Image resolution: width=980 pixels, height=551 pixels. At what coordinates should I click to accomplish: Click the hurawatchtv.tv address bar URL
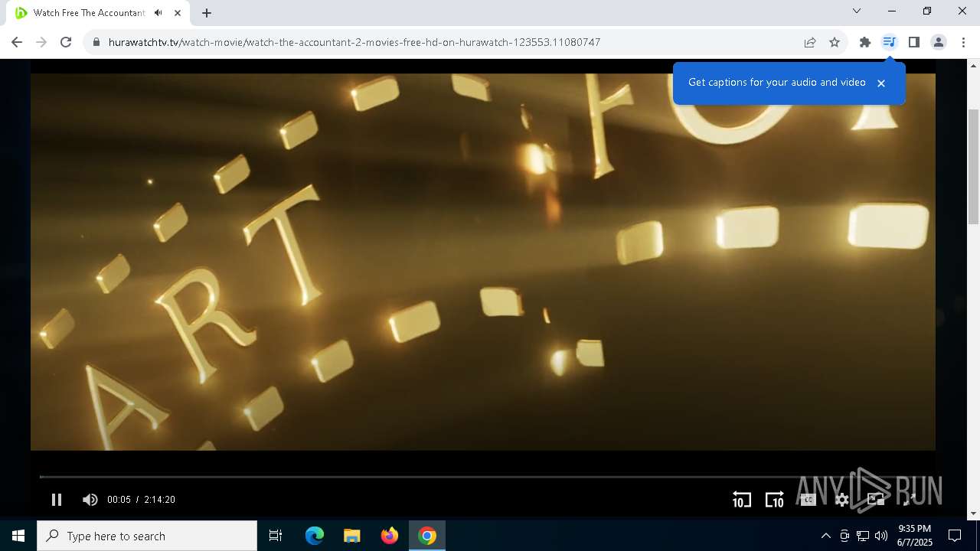click(354, 42)
